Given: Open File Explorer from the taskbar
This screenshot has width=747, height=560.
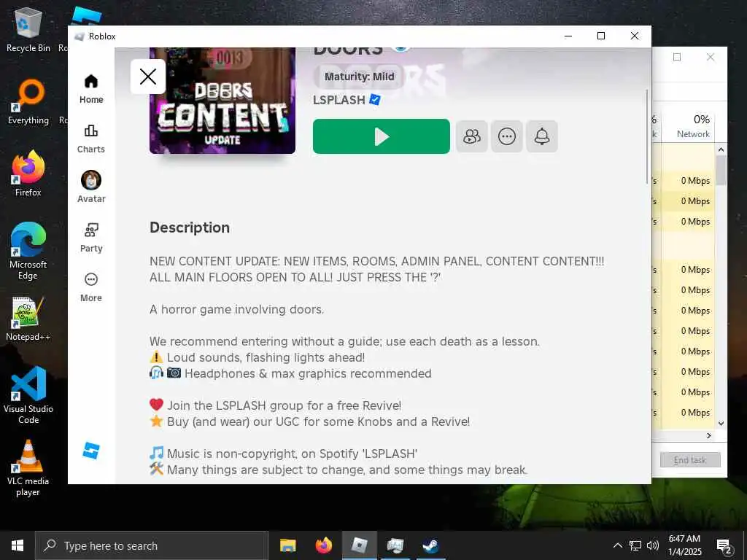Looking at the screenshot, I should [287, 545].
